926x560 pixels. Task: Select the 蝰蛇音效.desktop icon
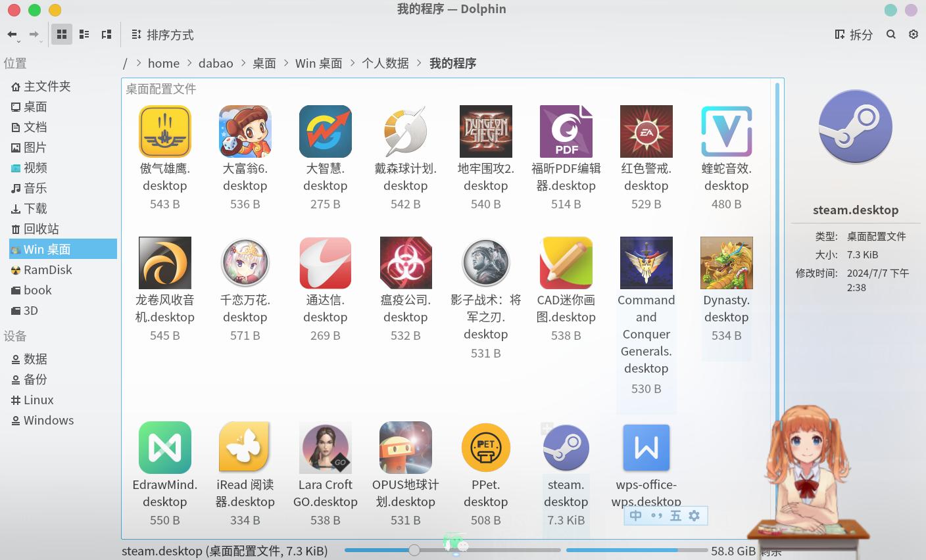click(727, 131)
